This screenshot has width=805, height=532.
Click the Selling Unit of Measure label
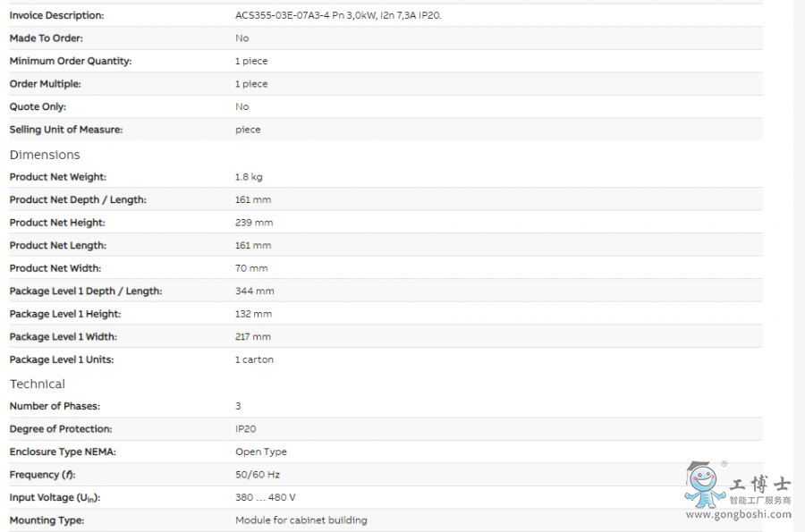[66, 130]
